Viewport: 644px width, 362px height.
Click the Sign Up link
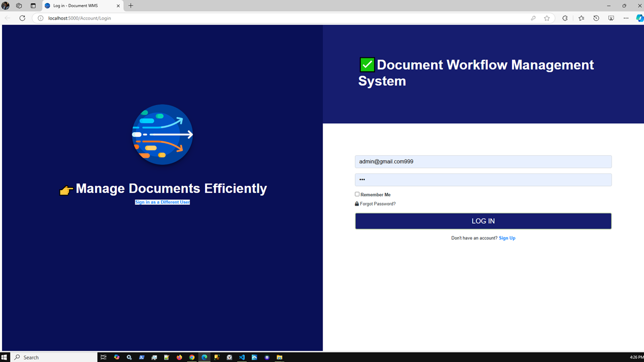tap(507, 238)
